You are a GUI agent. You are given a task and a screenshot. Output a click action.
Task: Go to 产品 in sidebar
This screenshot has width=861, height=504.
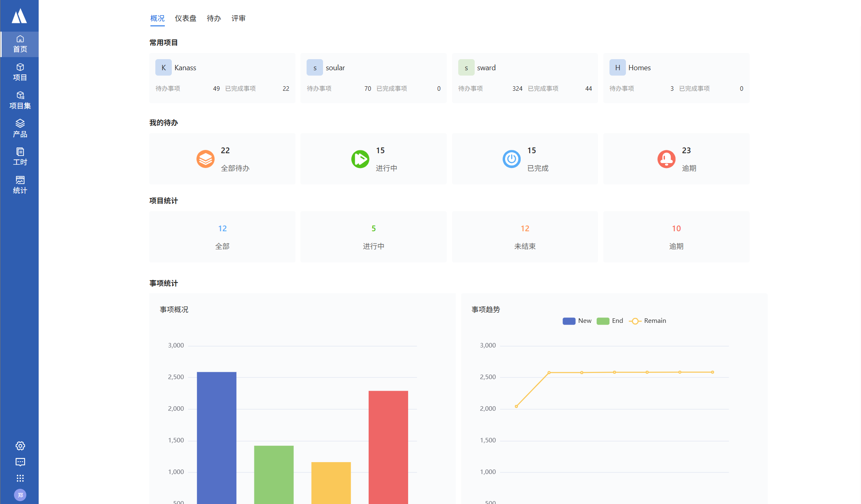tap(20, 128)
